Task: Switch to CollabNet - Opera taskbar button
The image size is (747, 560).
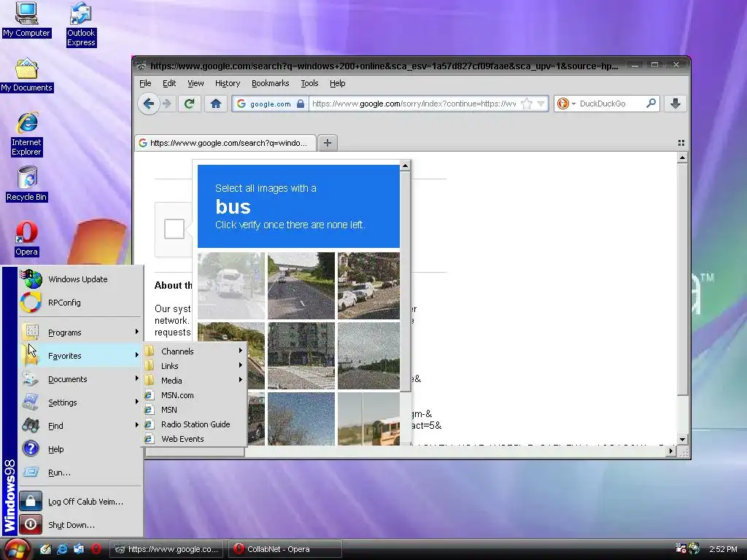Action: point(285,549)
